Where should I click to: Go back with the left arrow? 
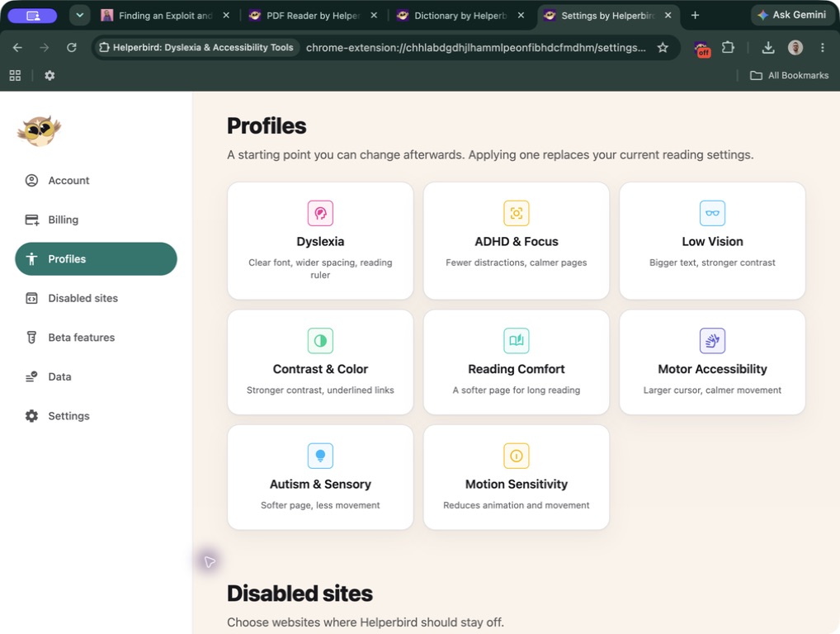coord(17,48)
